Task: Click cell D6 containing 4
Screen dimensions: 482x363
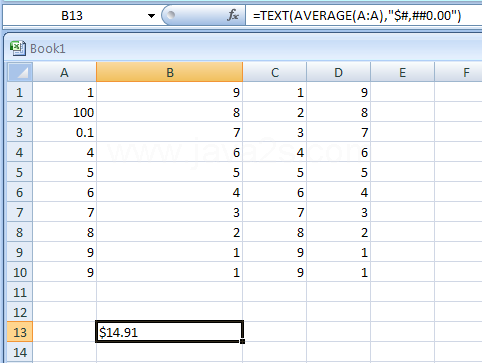Action: (x=338, y=192)
